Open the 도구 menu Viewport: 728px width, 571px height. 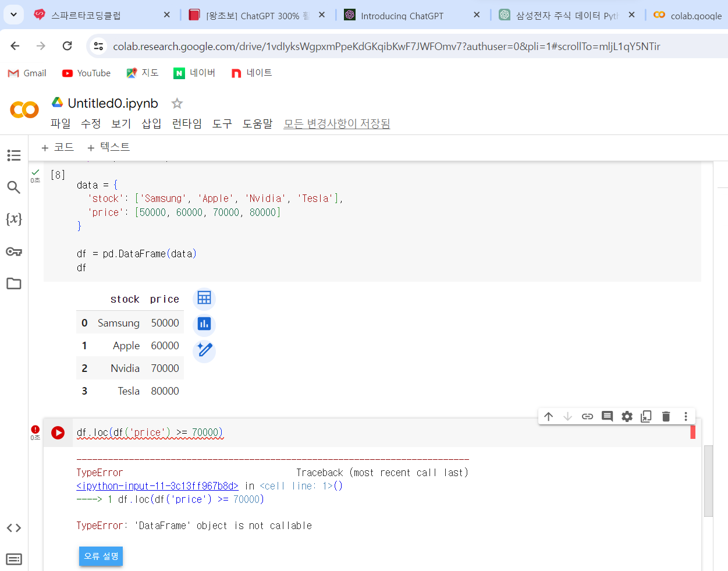[222, 123]
